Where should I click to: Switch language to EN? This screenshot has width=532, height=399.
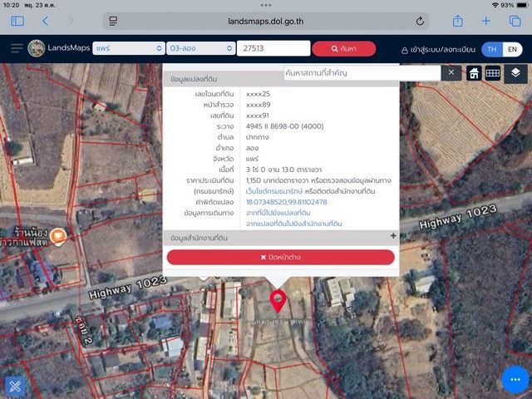tap(513, 49)
